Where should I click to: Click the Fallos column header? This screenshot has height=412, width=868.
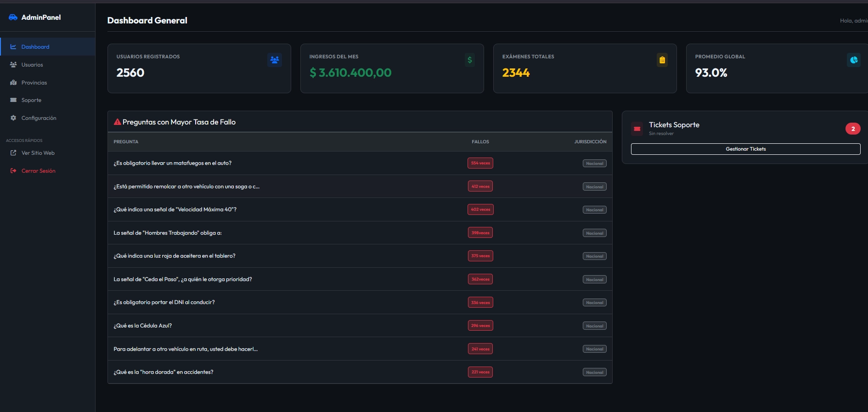coord(480,142)
